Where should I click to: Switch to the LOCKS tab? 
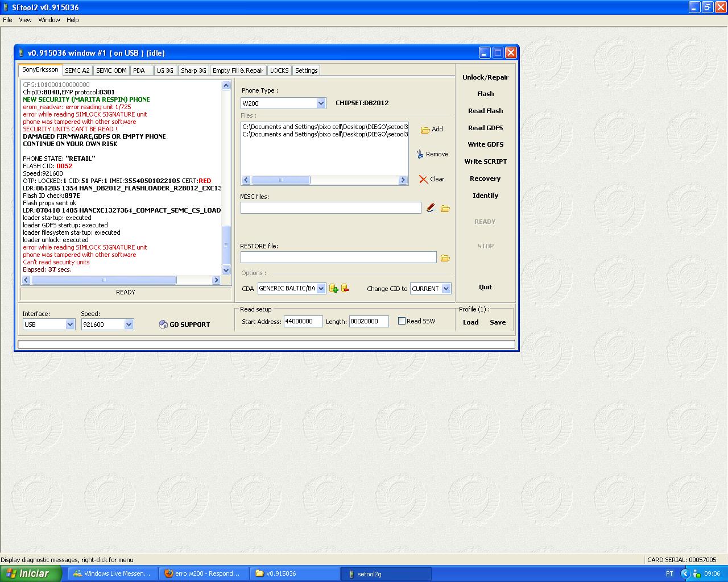[x=279, y=70]
